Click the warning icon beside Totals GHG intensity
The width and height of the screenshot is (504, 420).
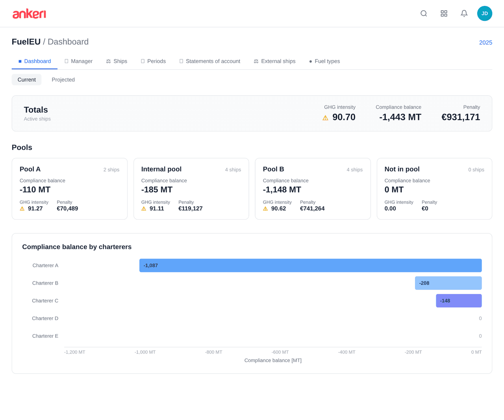click(x=325, y=117)
